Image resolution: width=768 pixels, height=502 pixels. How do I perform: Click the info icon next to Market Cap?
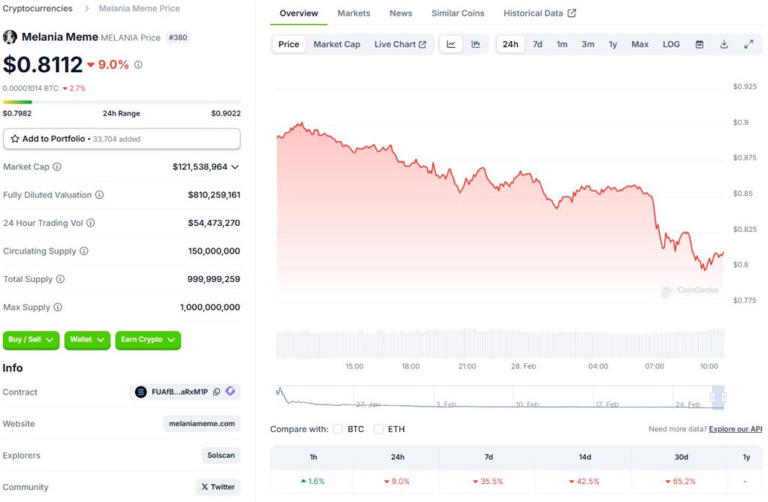[x=57, y=167]
